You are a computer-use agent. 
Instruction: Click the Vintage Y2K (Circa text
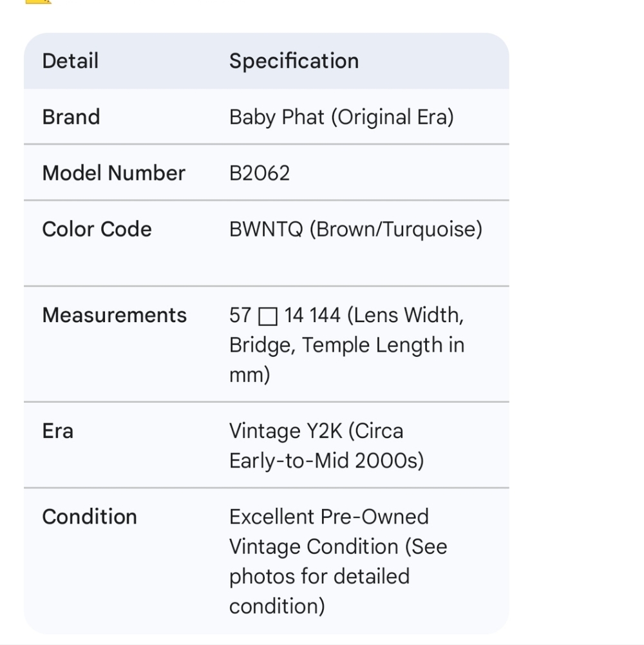point(316,432)
